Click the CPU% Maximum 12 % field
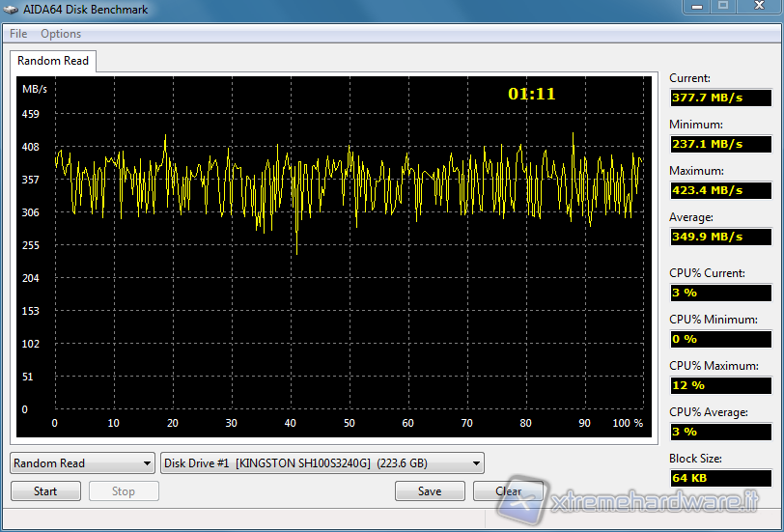This screenshot has height=532, width=784. [x=720, y=385]
